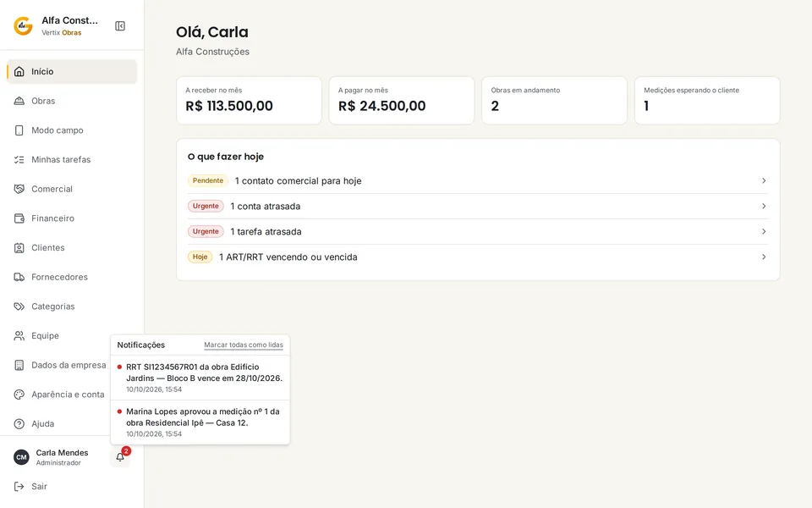
Task: Click the Vertix Obras subtitle
Action: 62,33
